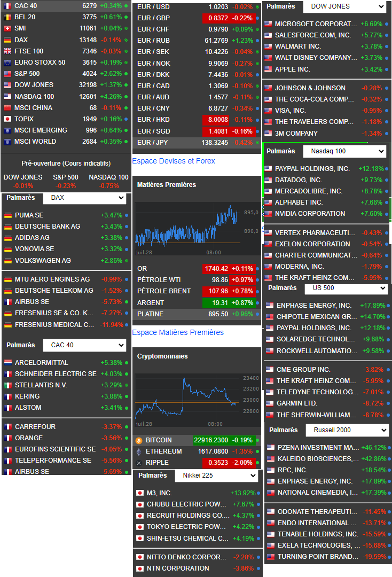Open the MERCADOLIBRE, INC. stock

click(x=309, y=191)
